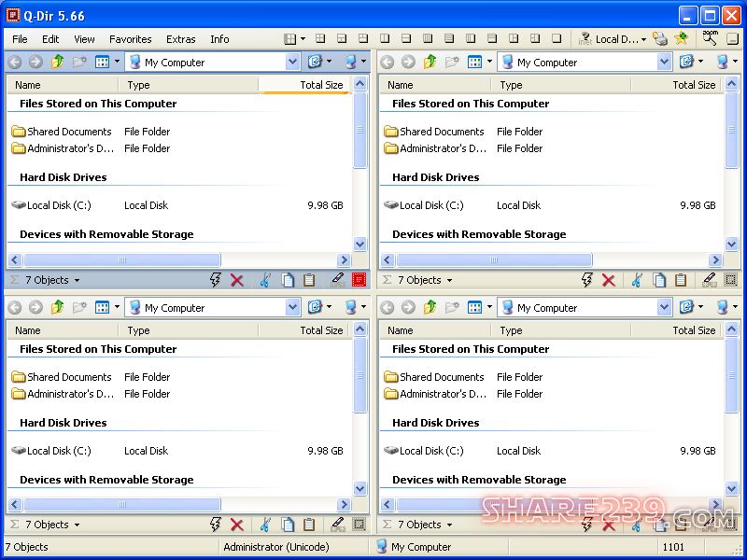Click the copy icon in top-left pane
Viewport: 747px width, 560px height.
coord(288,280)
